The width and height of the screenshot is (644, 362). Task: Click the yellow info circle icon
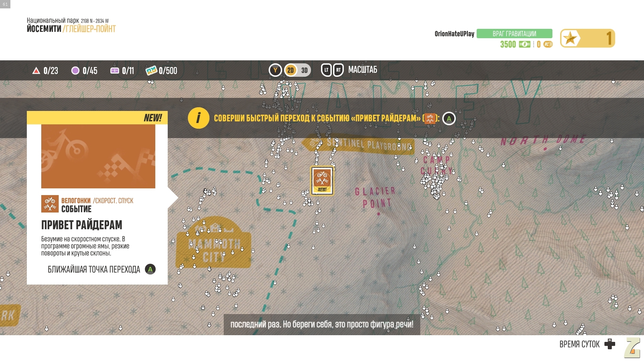198,118
